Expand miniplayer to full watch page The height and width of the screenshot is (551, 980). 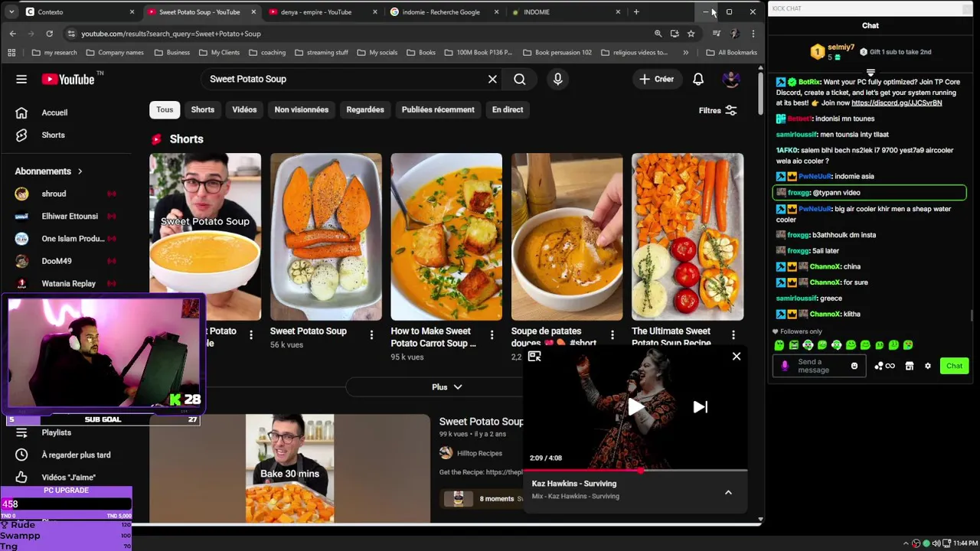click(x=534, y=357)
